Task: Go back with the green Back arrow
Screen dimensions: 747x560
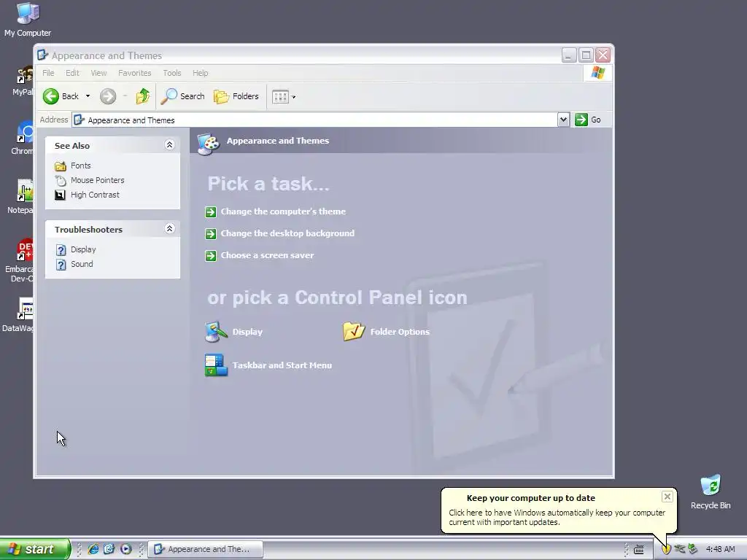Action: click(50, 96)
